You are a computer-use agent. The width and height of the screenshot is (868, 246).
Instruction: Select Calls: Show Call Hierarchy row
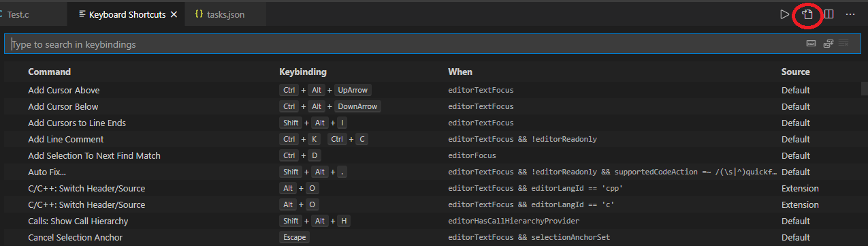pos(432,221)
